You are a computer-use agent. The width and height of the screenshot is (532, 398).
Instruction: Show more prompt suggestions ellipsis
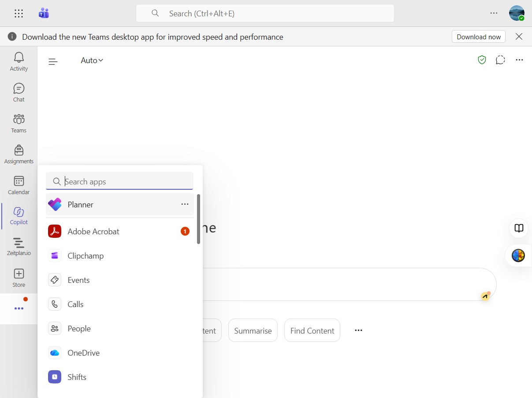(358, 330)
